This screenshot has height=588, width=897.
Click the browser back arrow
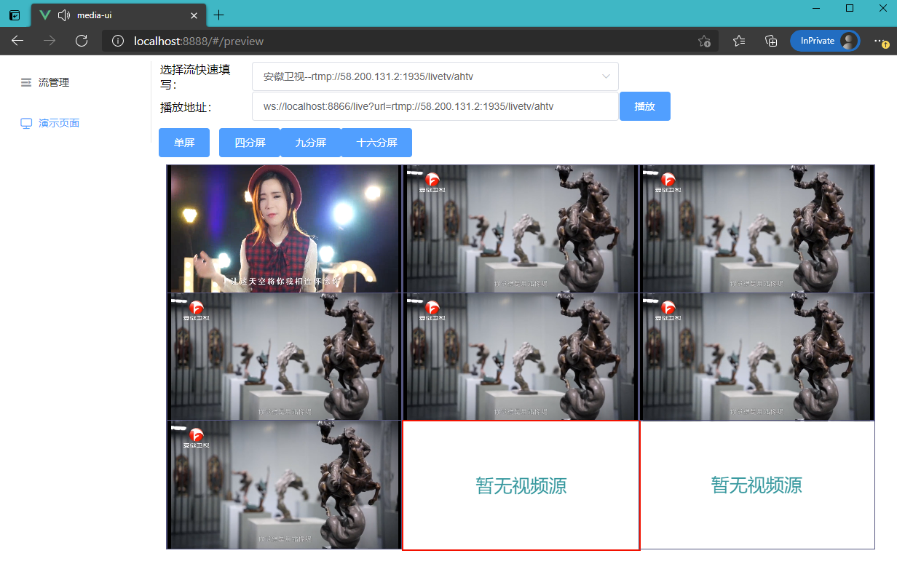pyautogui.click(x=17, y=41)
